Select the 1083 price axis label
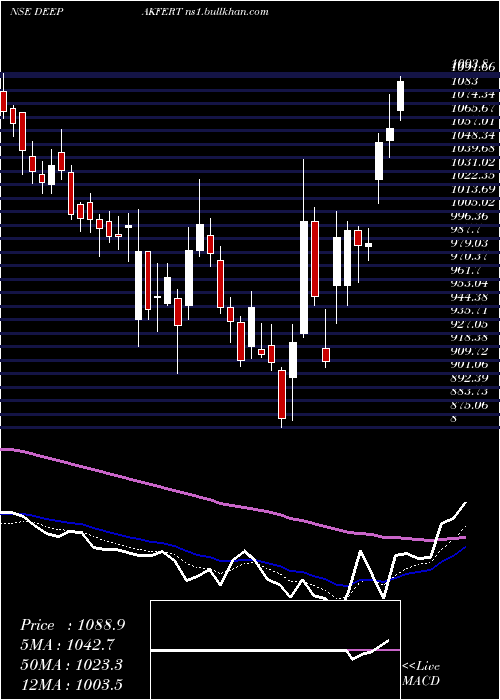 pyautogui.click(x=464, y=81)
